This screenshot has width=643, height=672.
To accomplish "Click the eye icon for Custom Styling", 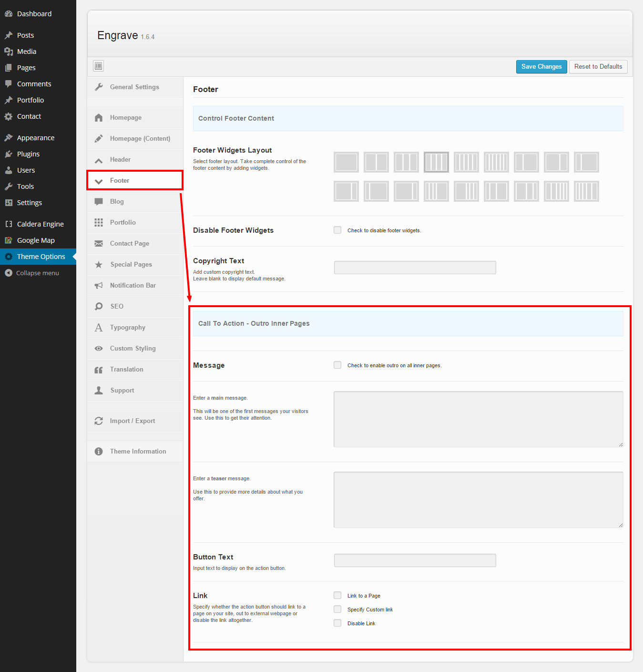I will (x=99, y=349).
